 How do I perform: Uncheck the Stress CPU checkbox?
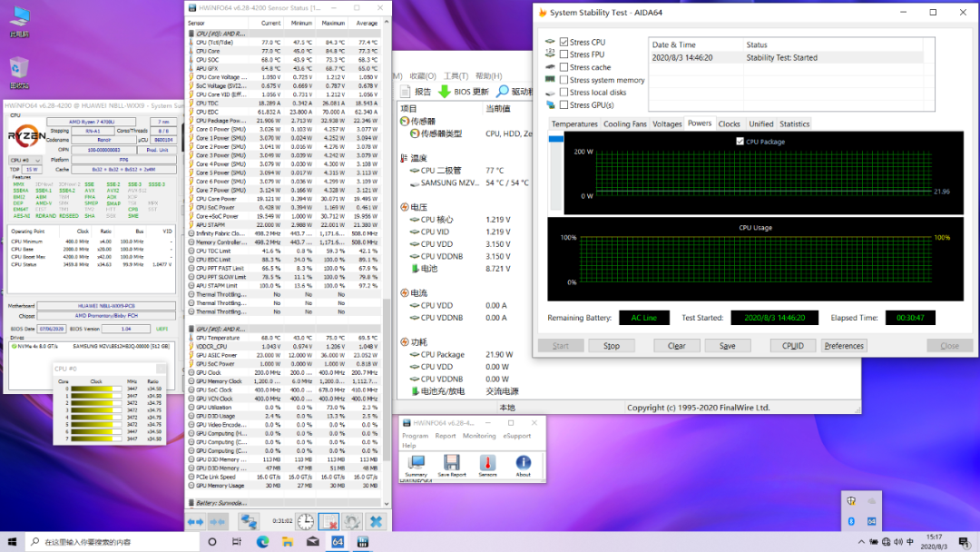click(x=564, y=43)
